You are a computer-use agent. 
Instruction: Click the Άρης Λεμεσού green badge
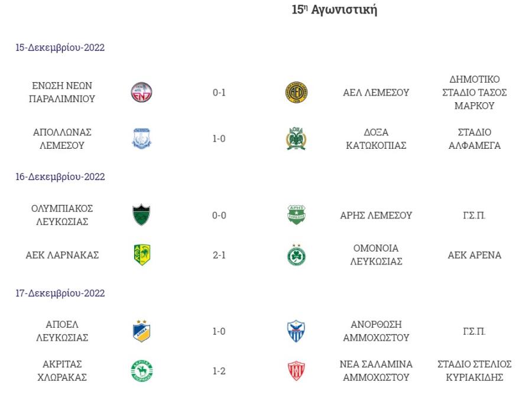[296, 215]
